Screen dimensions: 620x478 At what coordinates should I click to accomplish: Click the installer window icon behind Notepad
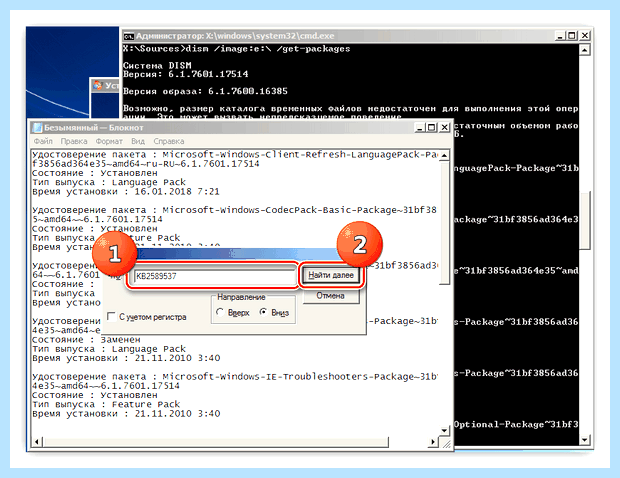pyautogui.click(x=97, y=85)
